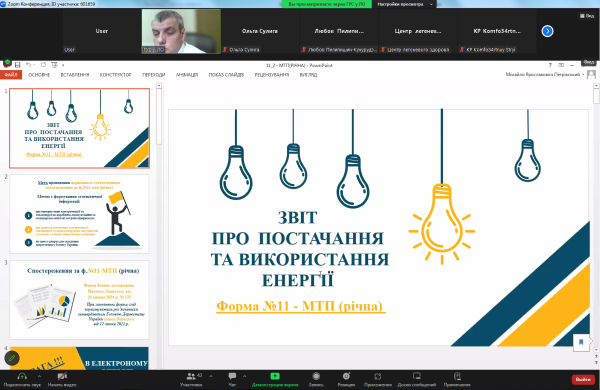Click the slide panel vertical scrollbar thumb
The image size is (600, 390).
pos(159,118)
